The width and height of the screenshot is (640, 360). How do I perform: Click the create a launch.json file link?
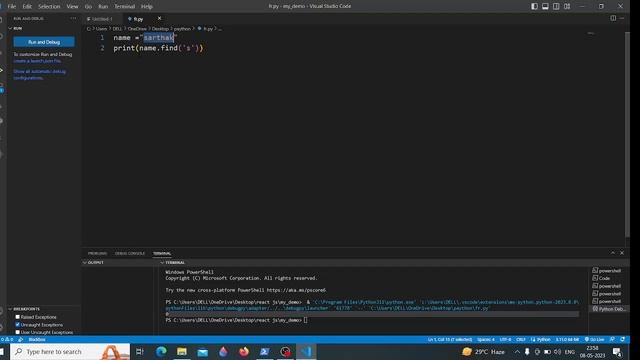click(x=37, y=61)
